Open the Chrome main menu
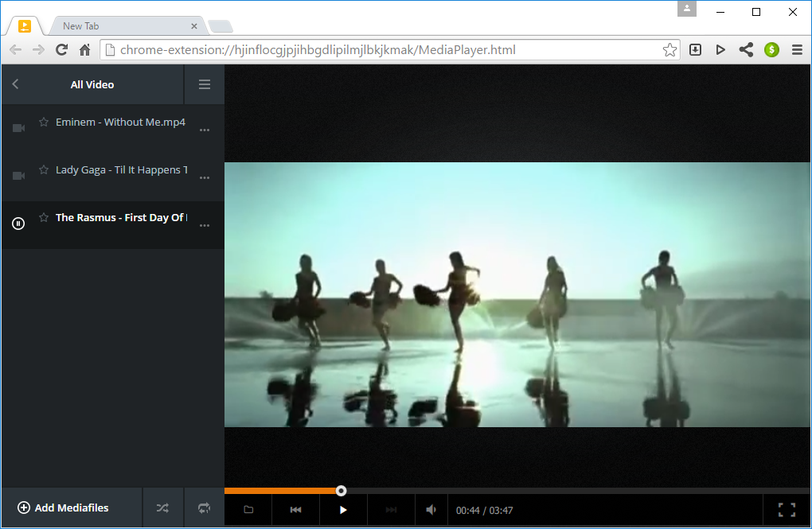 pos(797,49)
